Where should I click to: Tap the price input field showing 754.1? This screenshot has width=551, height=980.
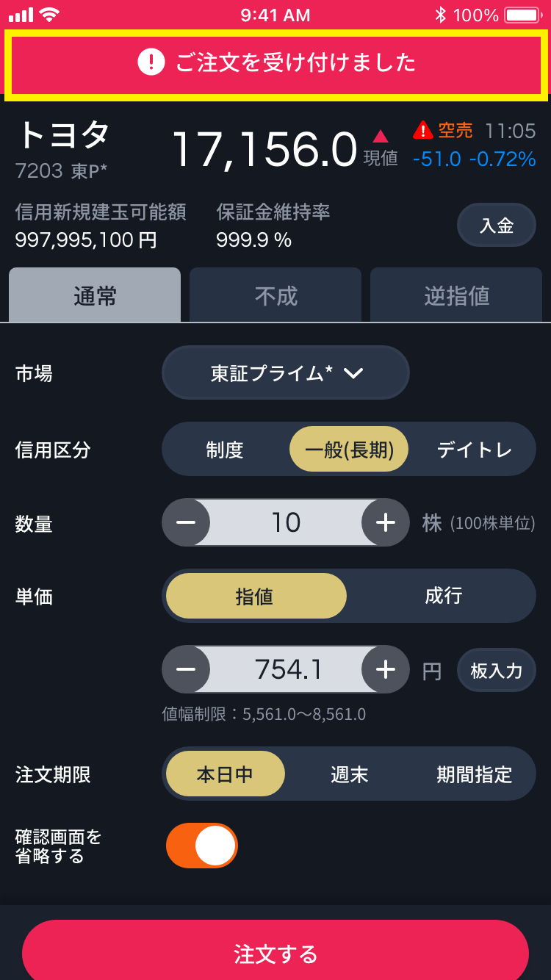287,669
